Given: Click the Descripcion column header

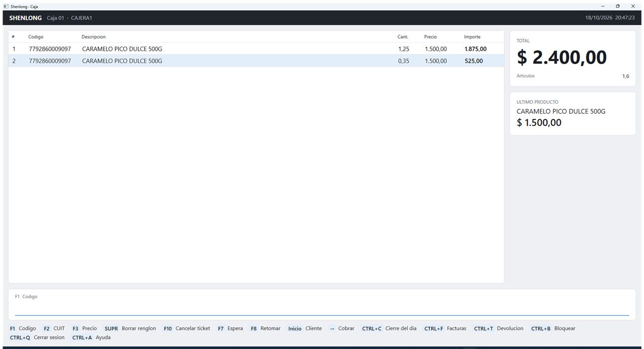Looking at the screenshot, I should [x=94, y=37].
